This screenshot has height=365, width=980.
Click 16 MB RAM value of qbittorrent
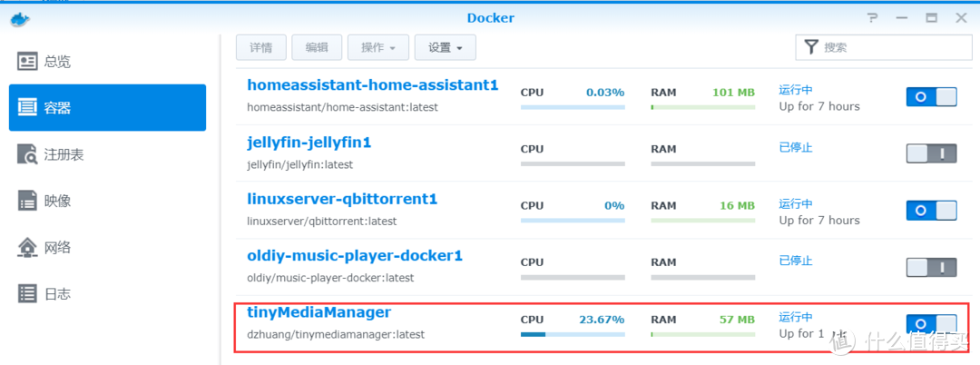click(738, 205)
